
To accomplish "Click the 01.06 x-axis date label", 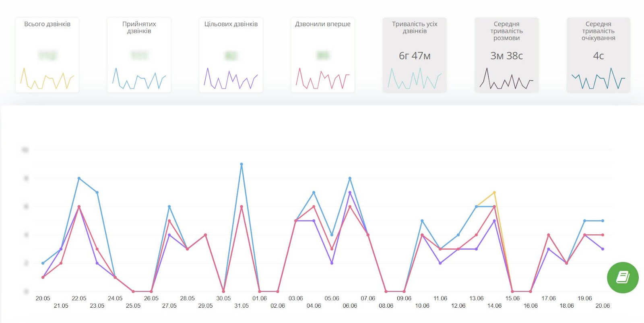I will point(260,298).
